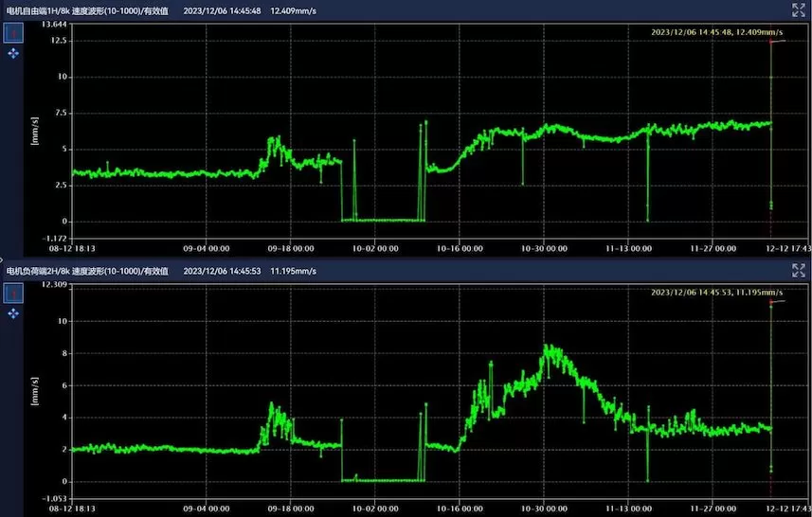812x517 pixels.
Task: Click the [mm/s] axis label on bottom chart
Action: click(35, 394)
